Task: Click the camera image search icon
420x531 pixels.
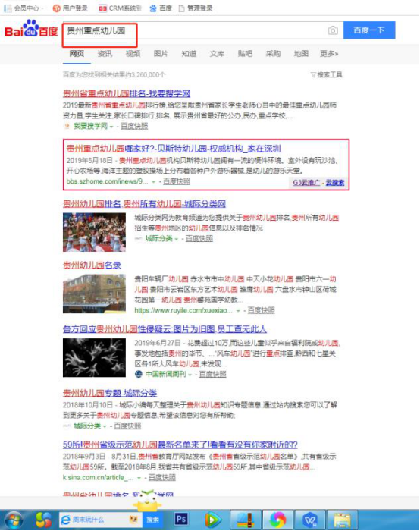Action: (x=333, y=30)
